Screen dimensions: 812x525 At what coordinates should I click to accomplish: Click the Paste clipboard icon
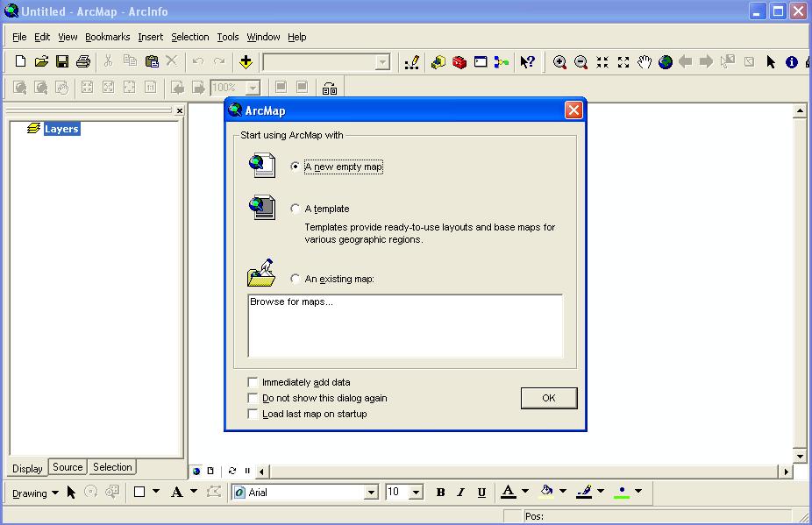[151, 61]
